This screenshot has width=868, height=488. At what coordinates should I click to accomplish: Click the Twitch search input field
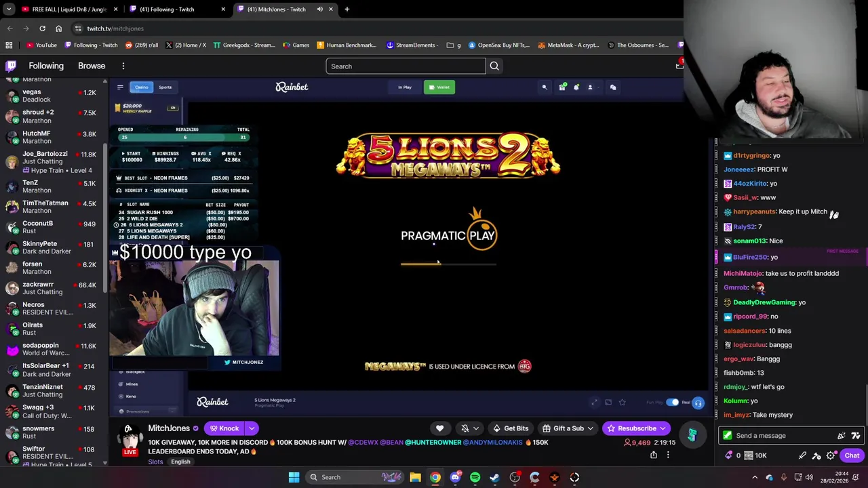click(x=406, y=66)
